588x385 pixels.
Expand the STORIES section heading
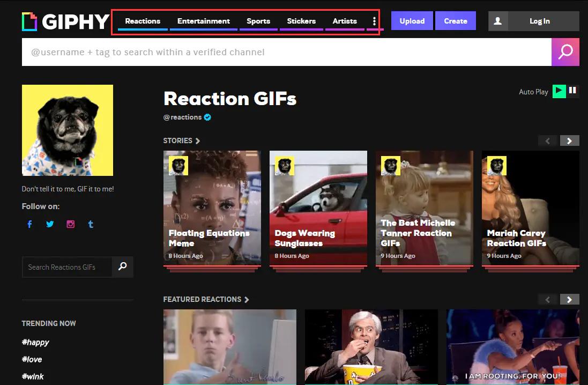182,140
